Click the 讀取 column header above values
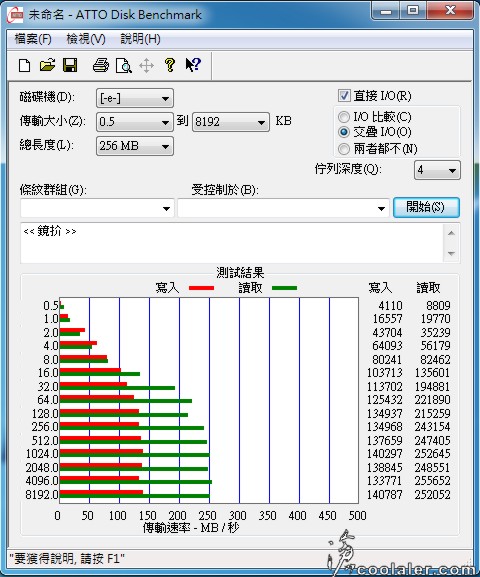Screen dimensions: 480x577 tap(428, 287)
